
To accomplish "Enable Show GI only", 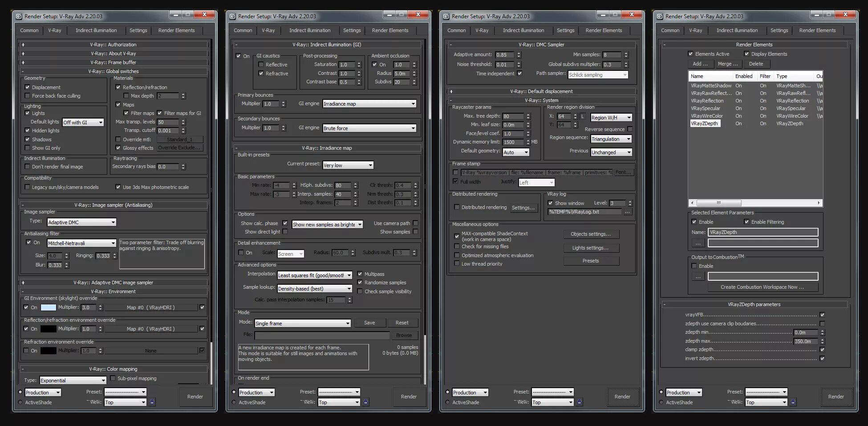I will 27,148.
